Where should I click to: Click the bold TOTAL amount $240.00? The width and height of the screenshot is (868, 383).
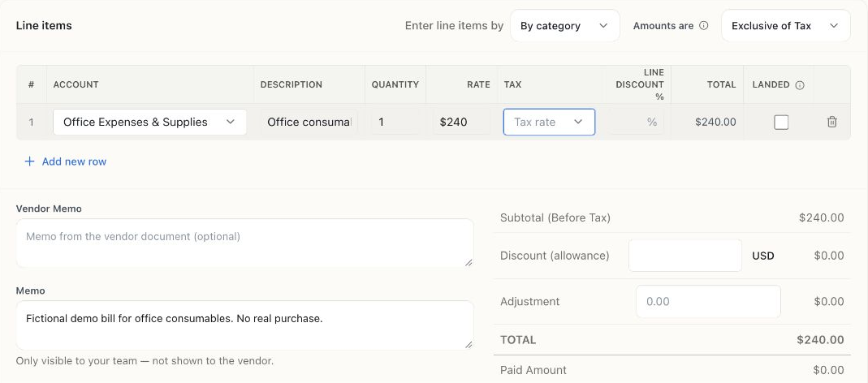pos(820,340)
